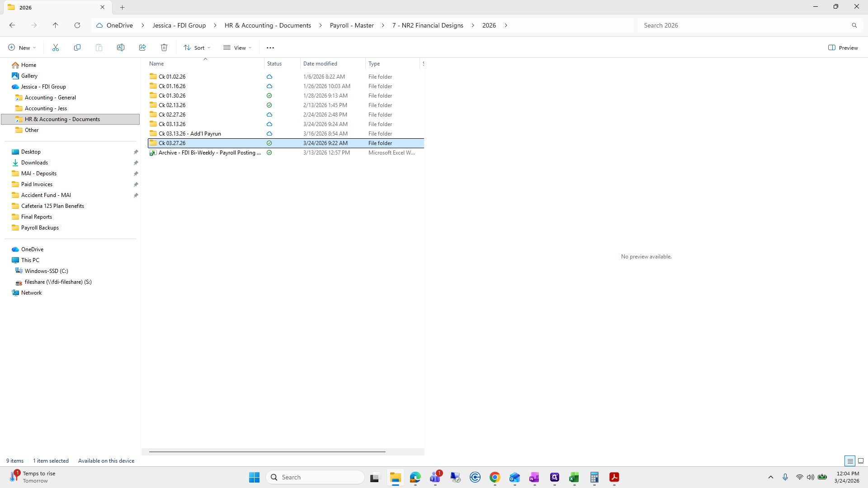Image resolution: width=868 pixels, height=488 pixels.
Task: Switch to details view using status bar icon
Action: [850, 461]
